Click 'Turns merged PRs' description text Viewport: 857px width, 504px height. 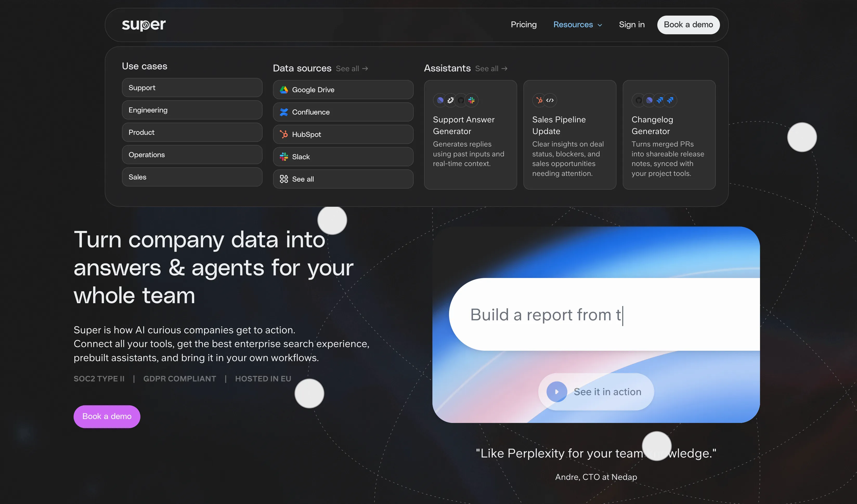pos(668,159)
